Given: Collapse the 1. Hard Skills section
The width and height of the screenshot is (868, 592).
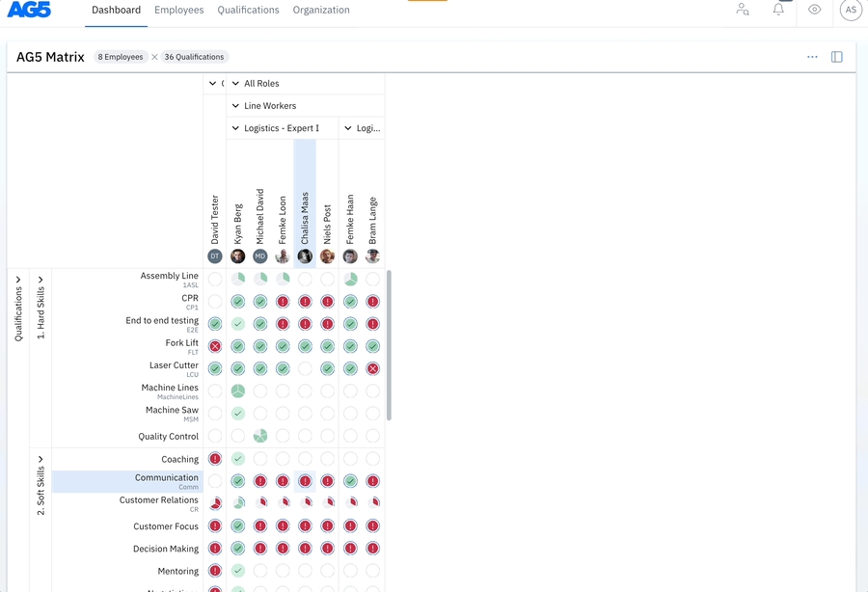Looking at the screenshot, I should [41, 280].
